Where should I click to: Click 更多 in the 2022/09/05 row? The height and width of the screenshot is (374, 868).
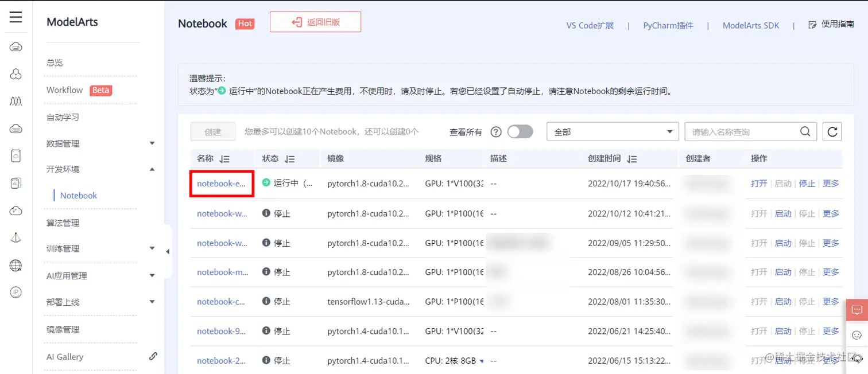click(x=831, y=243)
